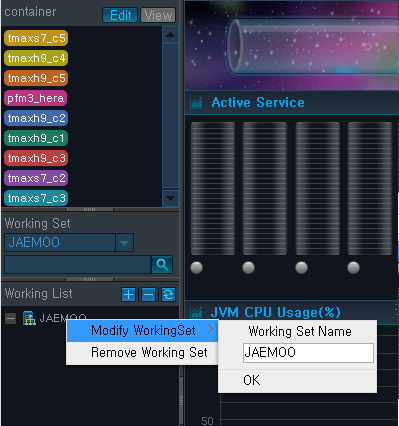Screen dimensions: 399x426
Task: Click the container list up arrow
Action: (x=170, y=35)
